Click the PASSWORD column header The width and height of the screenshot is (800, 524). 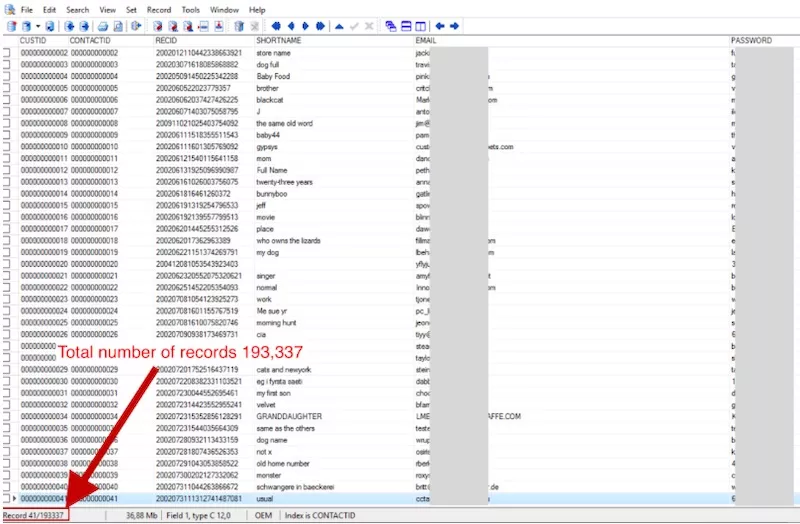click(x=765, y=40)
